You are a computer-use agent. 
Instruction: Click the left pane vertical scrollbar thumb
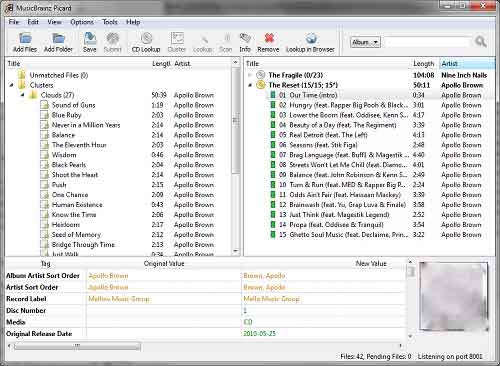click(236, 121)
